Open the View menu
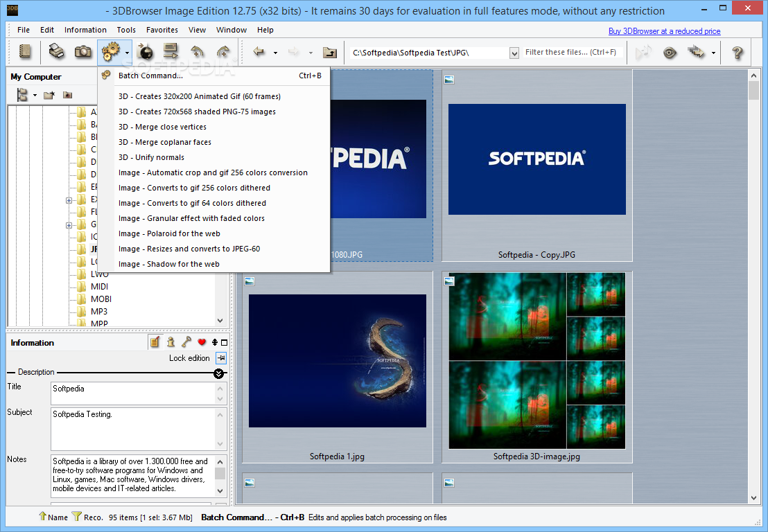The height and width of the screenshot is (532, 768). [197, 30]
